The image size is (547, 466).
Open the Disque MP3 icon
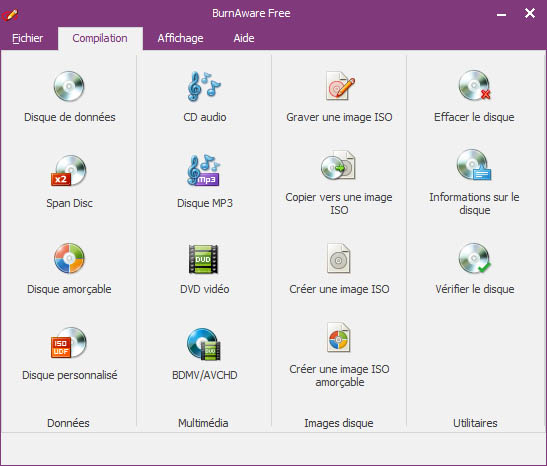click(x=204, y=170)
